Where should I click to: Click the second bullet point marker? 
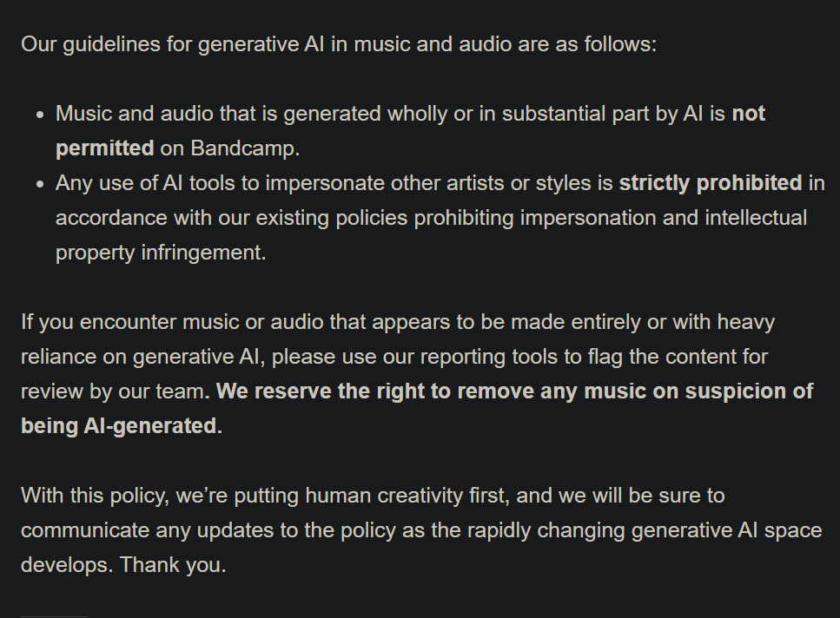coord(40,185)
